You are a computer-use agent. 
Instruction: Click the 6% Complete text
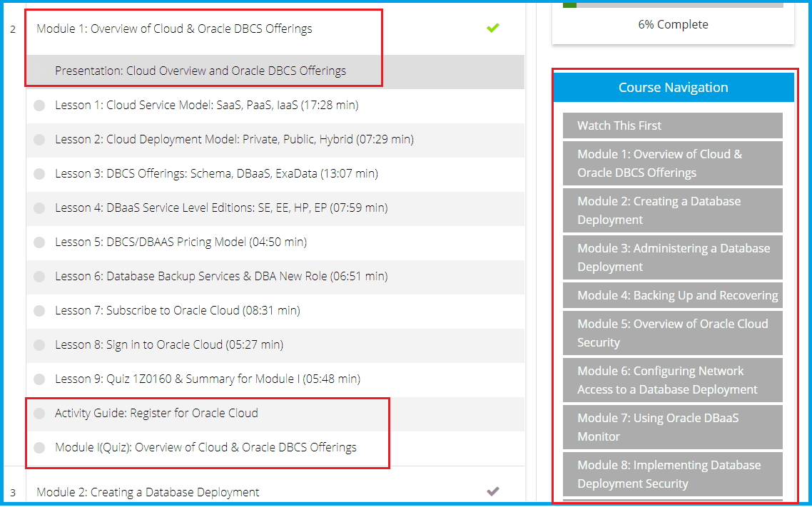pos(673,24)
